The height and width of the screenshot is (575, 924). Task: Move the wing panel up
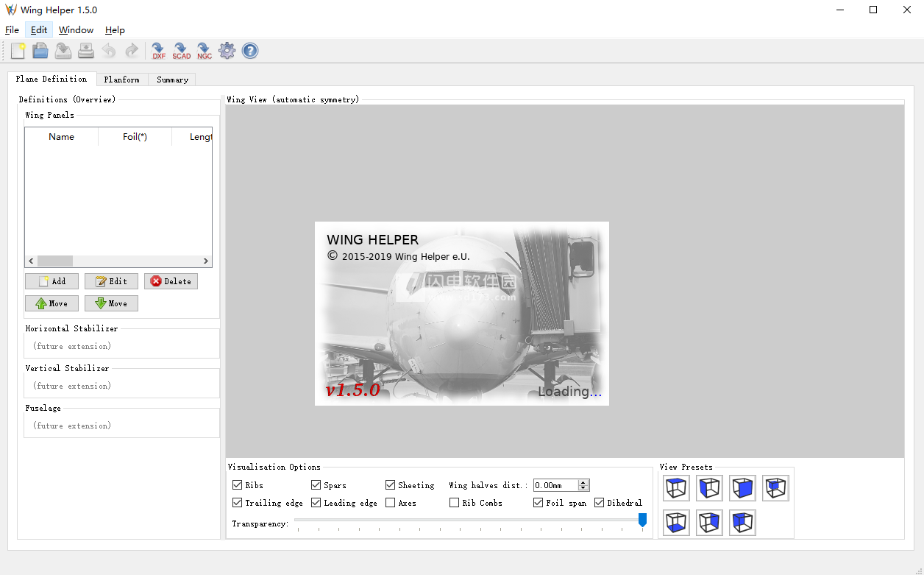pos(51,303)
